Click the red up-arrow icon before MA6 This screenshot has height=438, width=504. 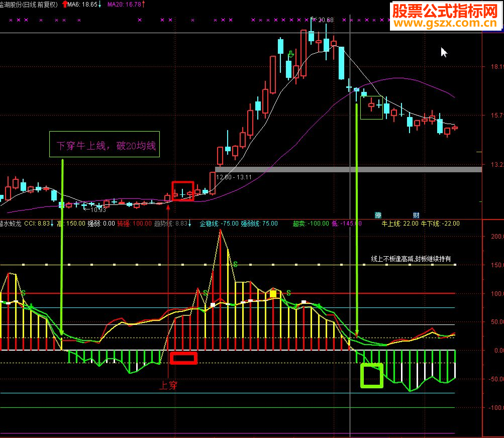pos(65,4)
